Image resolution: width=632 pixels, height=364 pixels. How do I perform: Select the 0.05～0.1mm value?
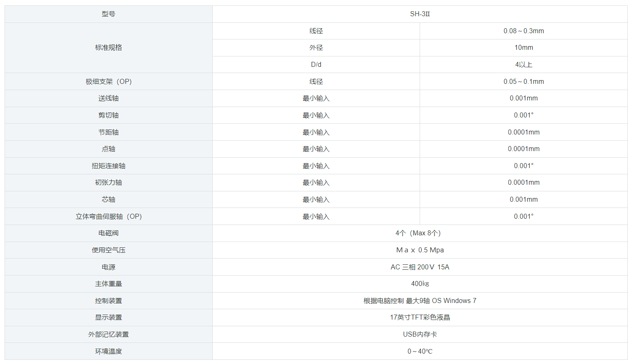[x=524, y=82]
